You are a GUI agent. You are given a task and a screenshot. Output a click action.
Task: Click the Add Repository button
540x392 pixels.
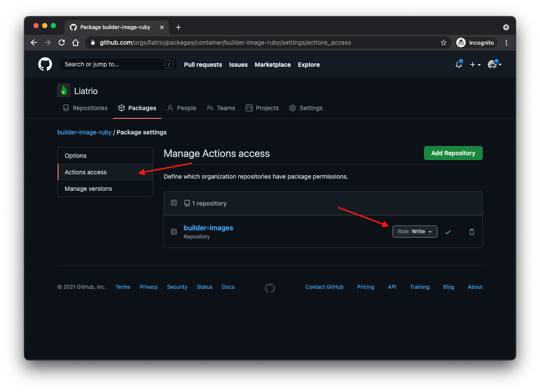453,153
